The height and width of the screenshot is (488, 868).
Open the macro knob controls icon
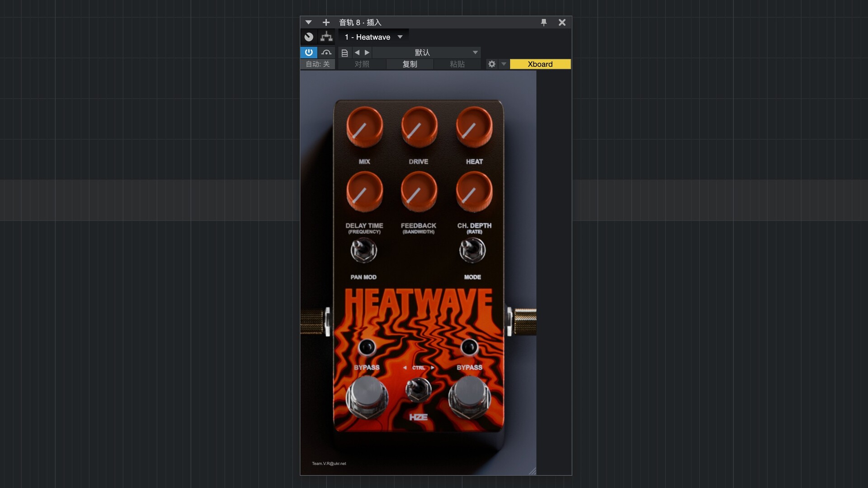tap(309, 37)
